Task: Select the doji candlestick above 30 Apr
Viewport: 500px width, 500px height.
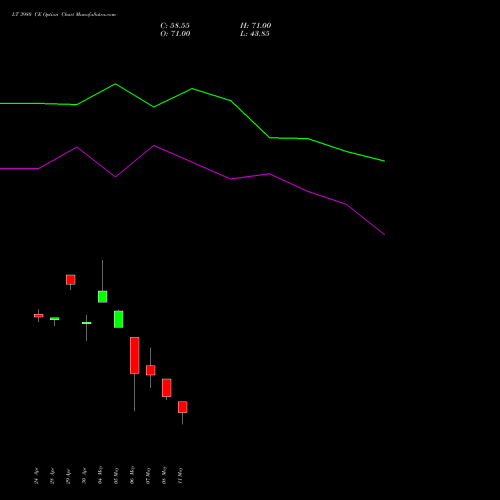Action: [87, 323]
